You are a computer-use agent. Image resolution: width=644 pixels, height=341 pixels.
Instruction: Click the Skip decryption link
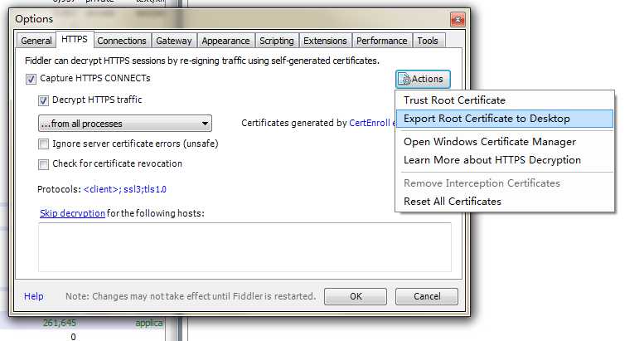point(72,213)
